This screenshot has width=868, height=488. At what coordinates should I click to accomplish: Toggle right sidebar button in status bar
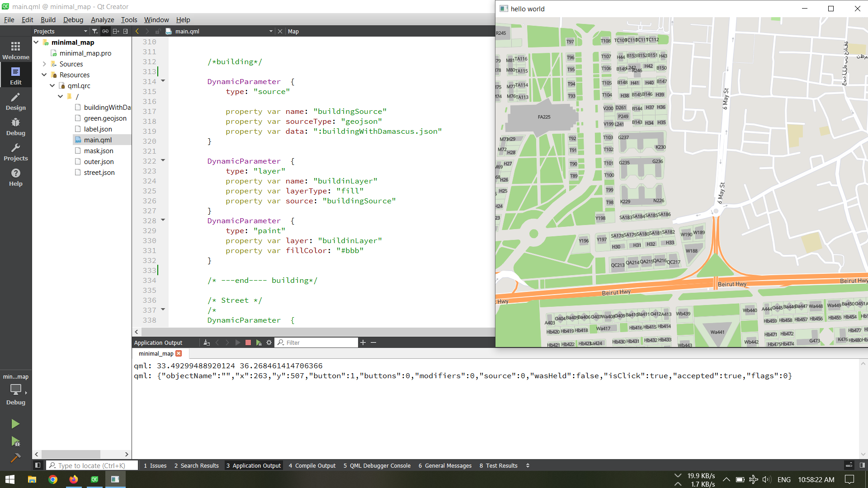click(x=862, y=465)
